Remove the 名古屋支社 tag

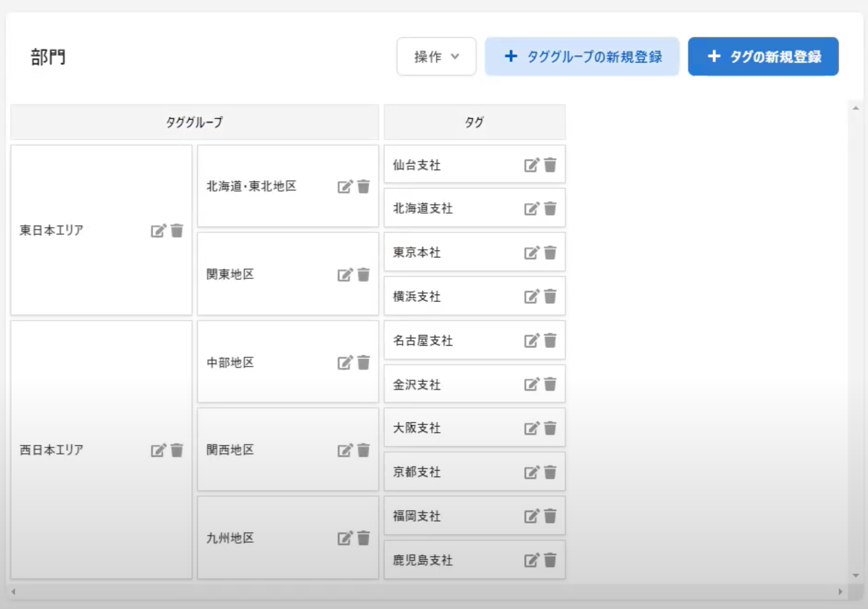click(x=550, y=341)
